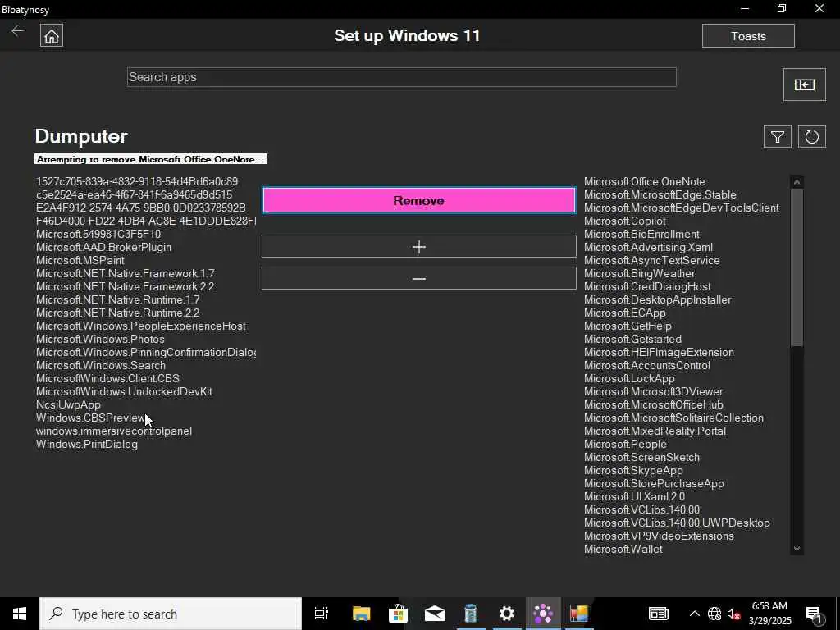Open File Explorer from taskbar
This screenshot has height=630, width=840.
tap(361, 614)
